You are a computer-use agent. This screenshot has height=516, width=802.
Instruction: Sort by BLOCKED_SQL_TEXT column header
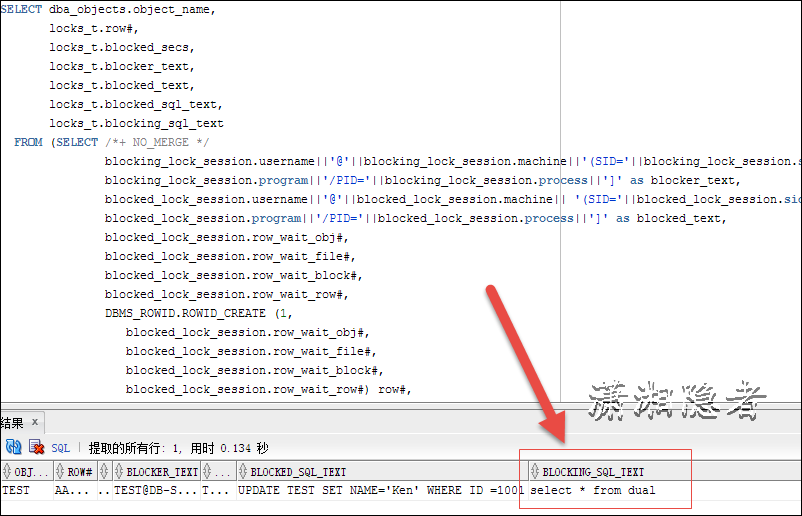click(x=298, y=471)
